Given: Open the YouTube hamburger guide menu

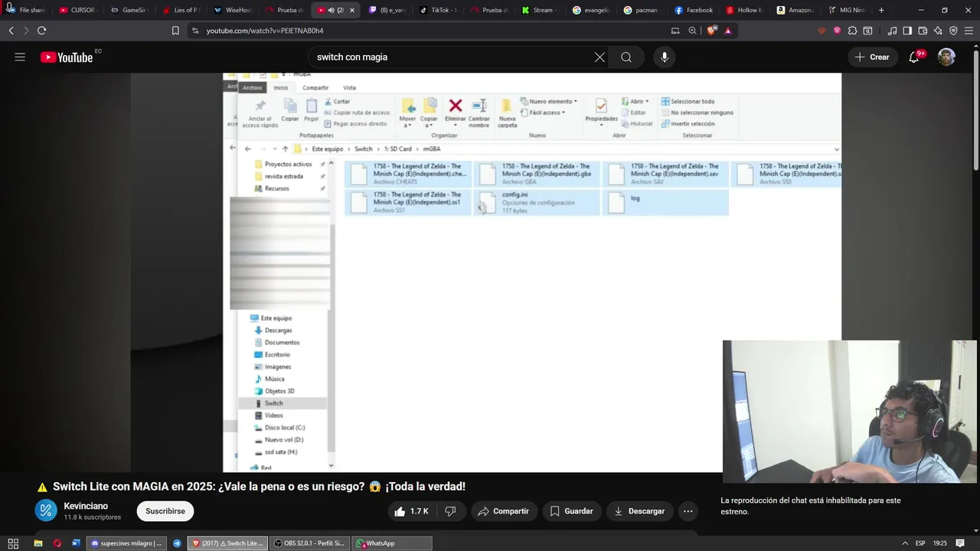Looking at the screenshot, I should point(20,57).
